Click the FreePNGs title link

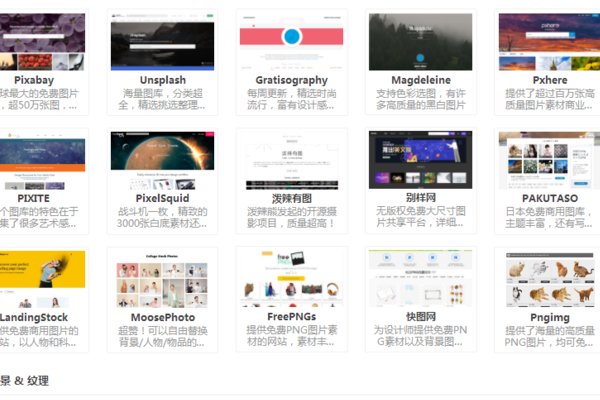tap(292, 317)
